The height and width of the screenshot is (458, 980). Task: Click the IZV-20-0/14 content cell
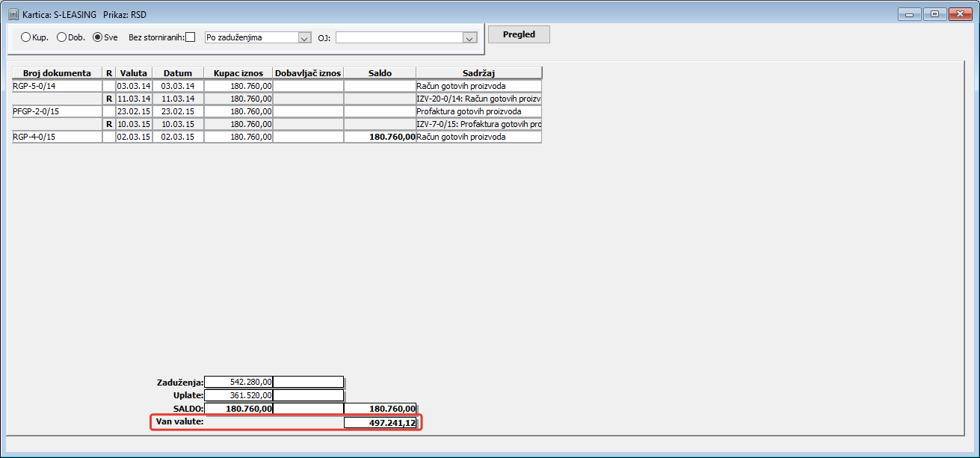479,99
